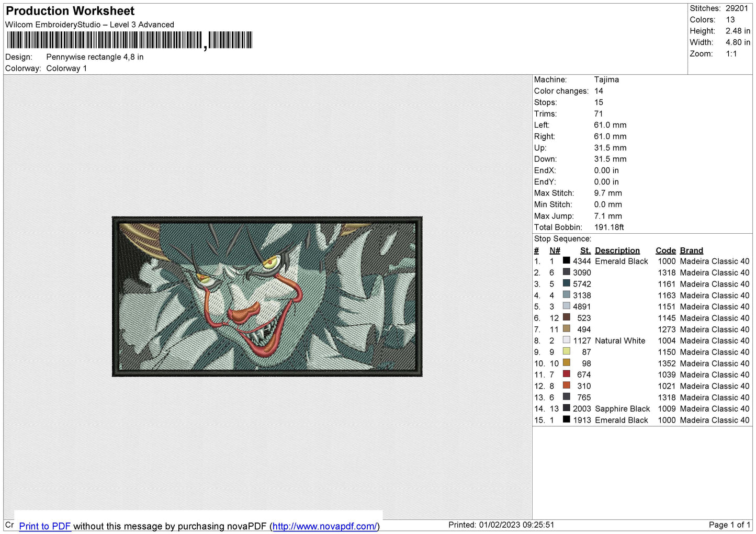This screenshot has width=756, height=534.
Task: Open the novapdf.com website link
Action: click(x=324, y=526)
